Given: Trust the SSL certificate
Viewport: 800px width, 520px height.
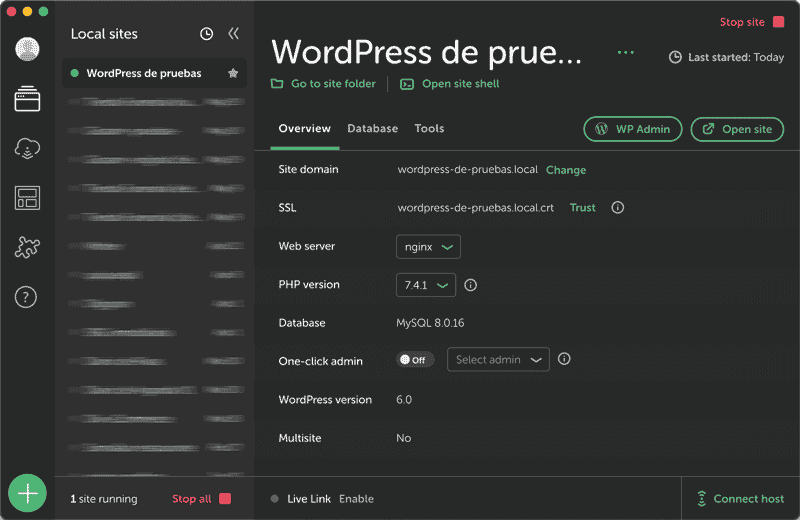Looking at the screenshot, I should pos(583,208).
